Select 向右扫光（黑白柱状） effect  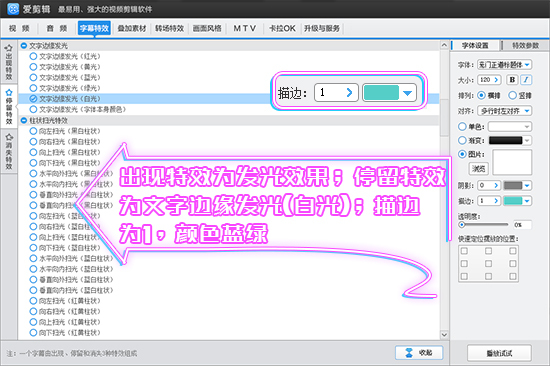[x=65, y=141]
